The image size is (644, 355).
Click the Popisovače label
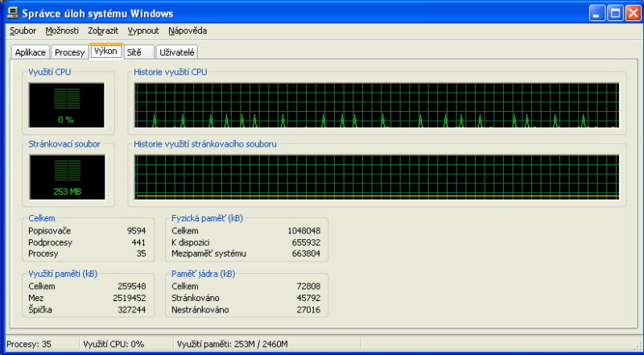(50, 231)
